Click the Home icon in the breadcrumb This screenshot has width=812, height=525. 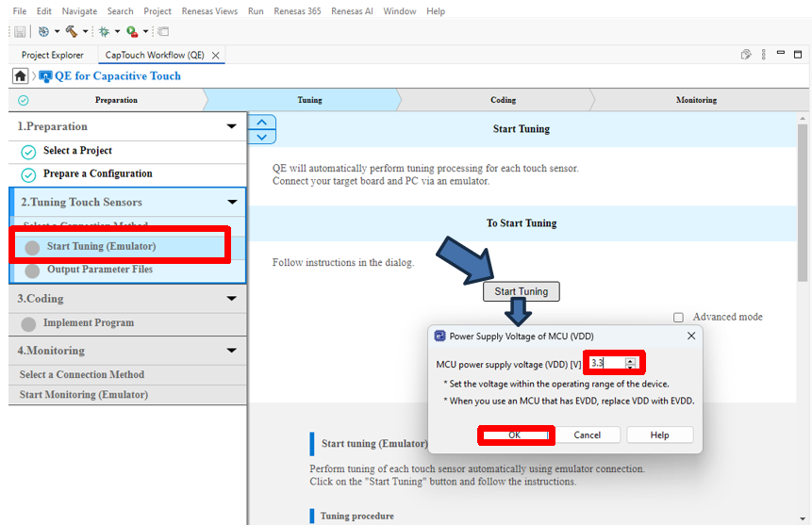pyautogui.click(x=20, y=76)
